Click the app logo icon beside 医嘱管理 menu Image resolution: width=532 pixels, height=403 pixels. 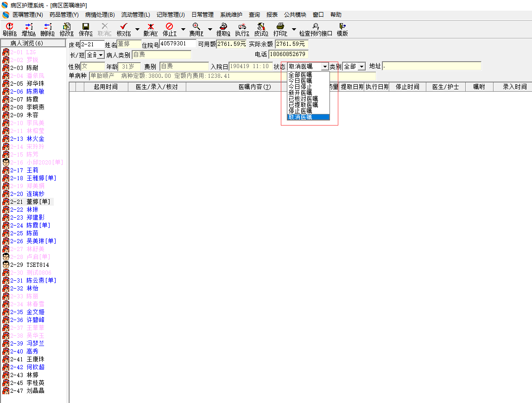[6, 15]
